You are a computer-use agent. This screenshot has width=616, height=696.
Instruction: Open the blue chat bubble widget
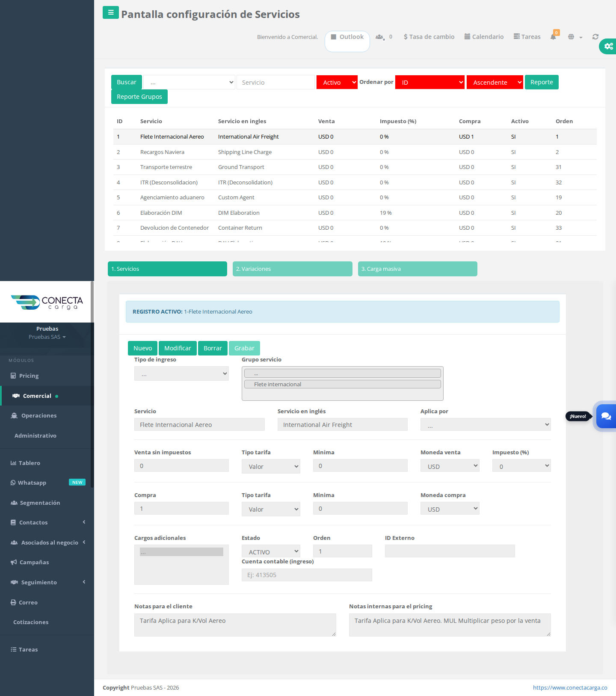coord(606,416)
